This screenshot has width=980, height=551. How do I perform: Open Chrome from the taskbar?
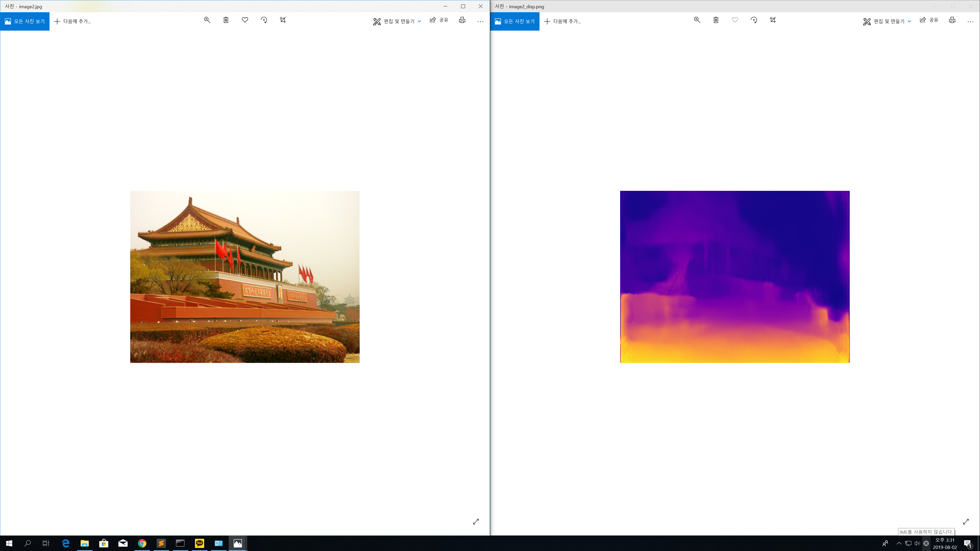tap(142, 543)
